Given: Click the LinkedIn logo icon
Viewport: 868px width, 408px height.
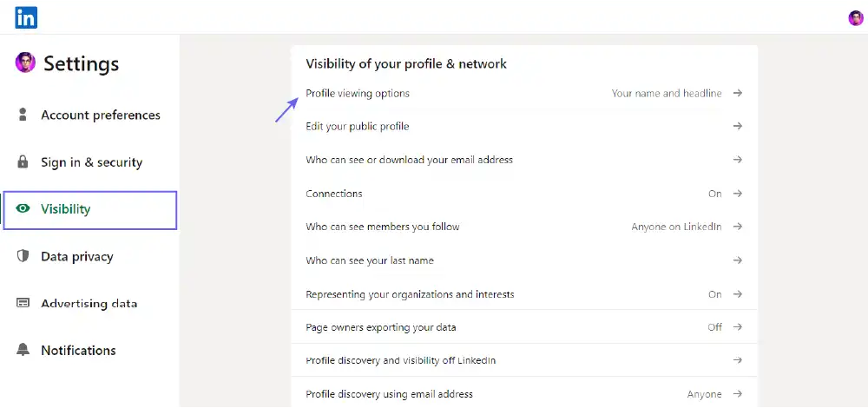Looking at the screenshot, I should 26,16.
